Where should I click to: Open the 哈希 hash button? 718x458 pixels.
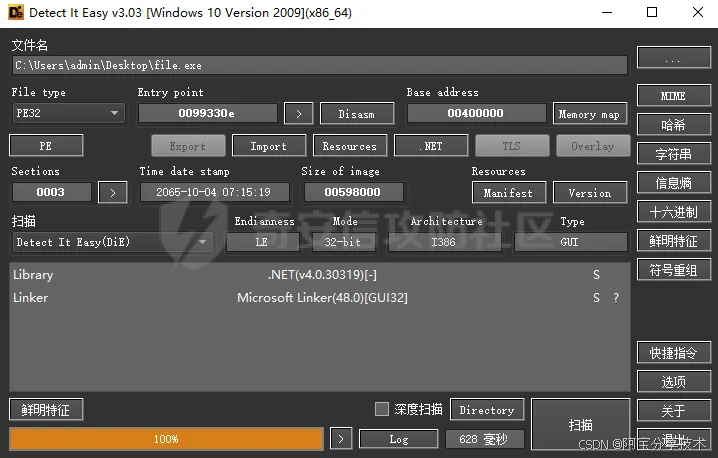pyautogui.click(x=674, y=125)
